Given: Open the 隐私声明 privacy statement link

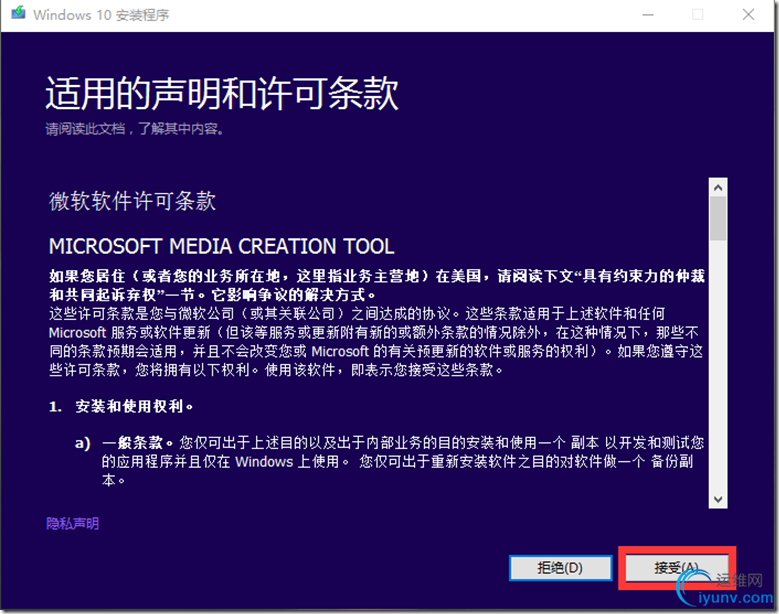Looking at the screenshot, I should [x=73, y=523].
